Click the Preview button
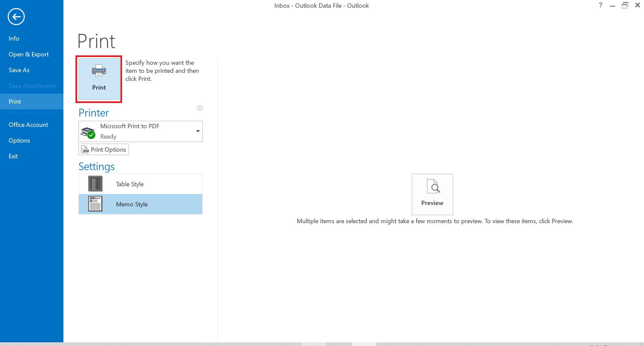The height and width of the screenshot is (346, 644). click(432, 194)
